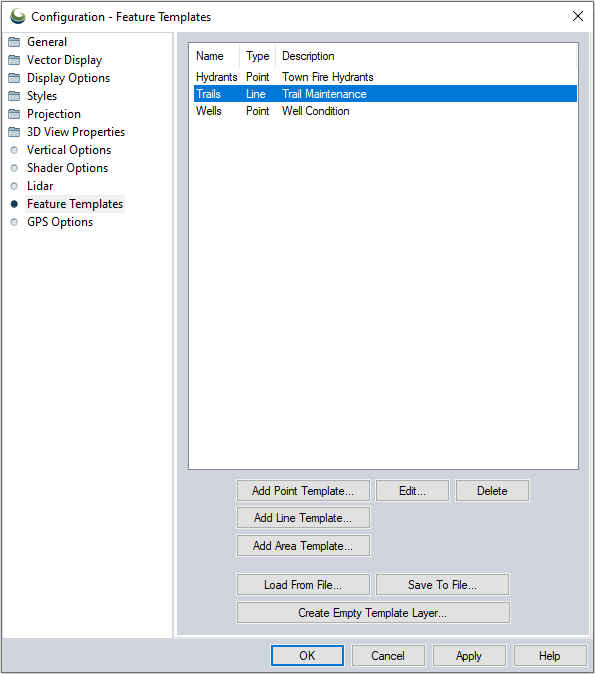Select 3D View Properties in sidebar

(76, 132)
